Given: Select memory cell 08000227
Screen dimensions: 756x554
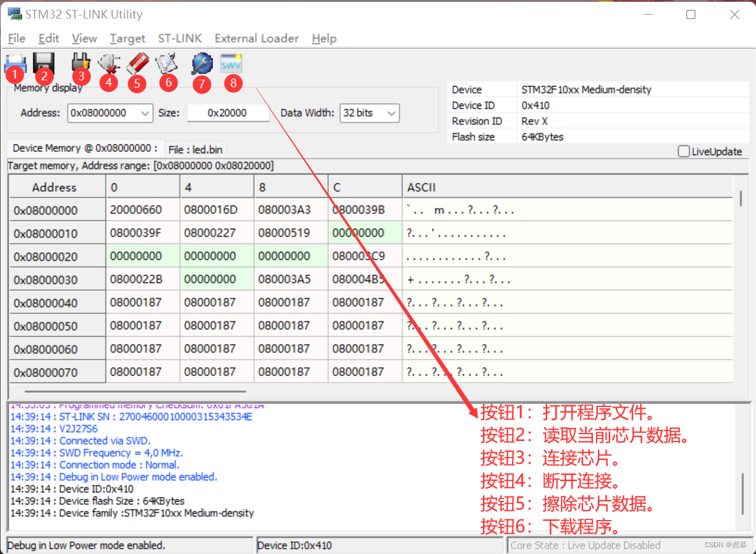Looking at the screenshot, I should point(217,233).
